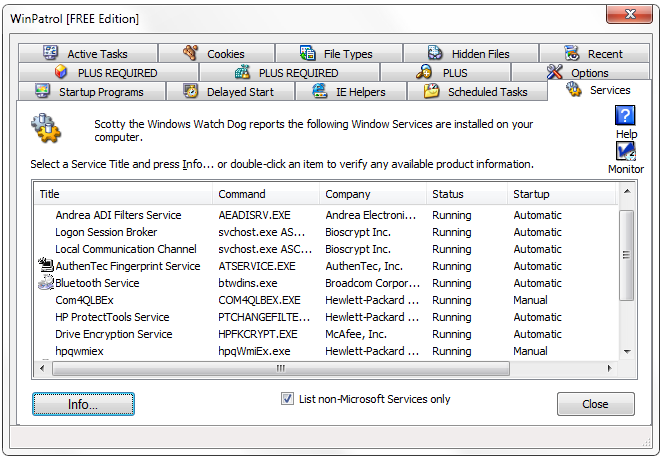Click the Services gears tab icon
The width and height of the screenshot is (663, 459).
pyautogui.click(x=574, y=89)
